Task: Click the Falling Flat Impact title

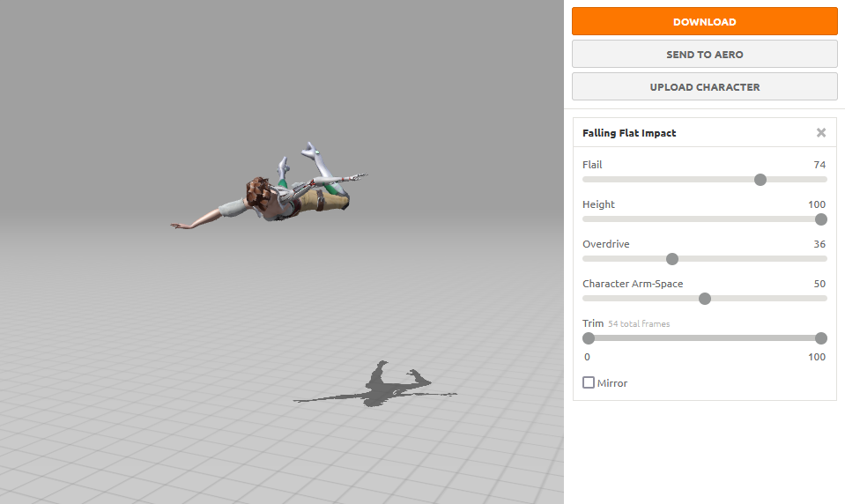Action: (629, 133)
